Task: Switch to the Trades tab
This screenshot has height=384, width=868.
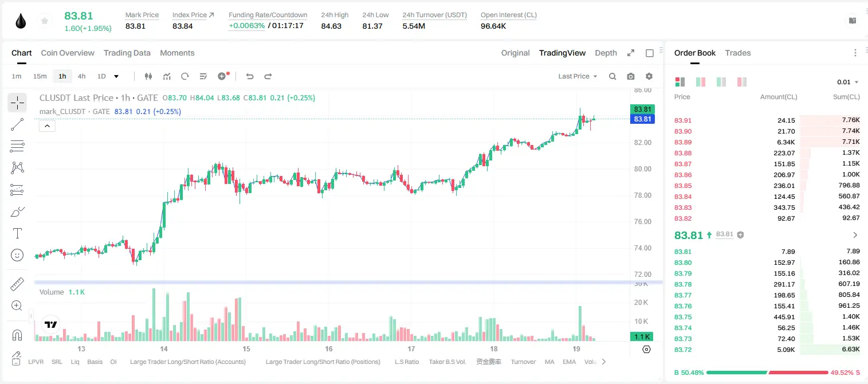Action: pos(737,53)
